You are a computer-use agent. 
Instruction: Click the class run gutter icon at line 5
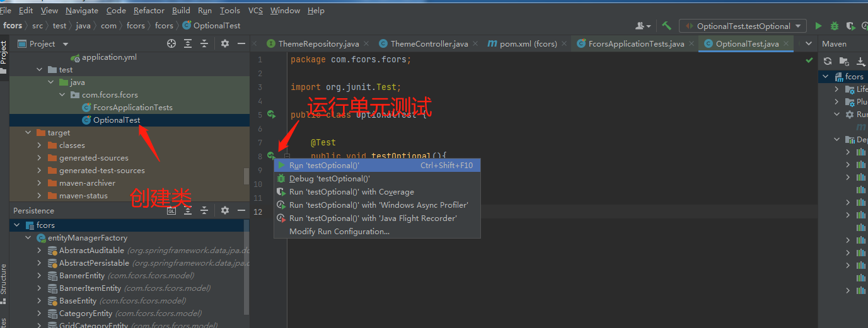271,115
